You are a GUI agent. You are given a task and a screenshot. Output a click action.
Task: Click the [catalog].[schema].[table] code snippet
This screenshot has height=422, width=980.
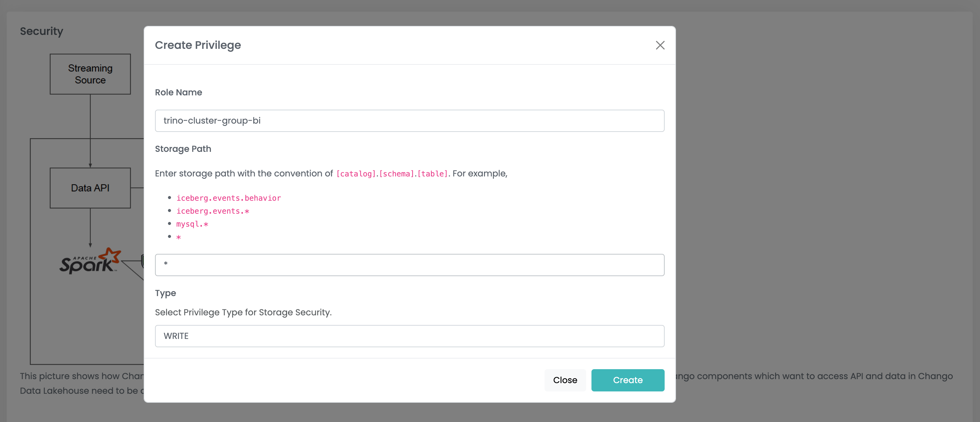392,173
